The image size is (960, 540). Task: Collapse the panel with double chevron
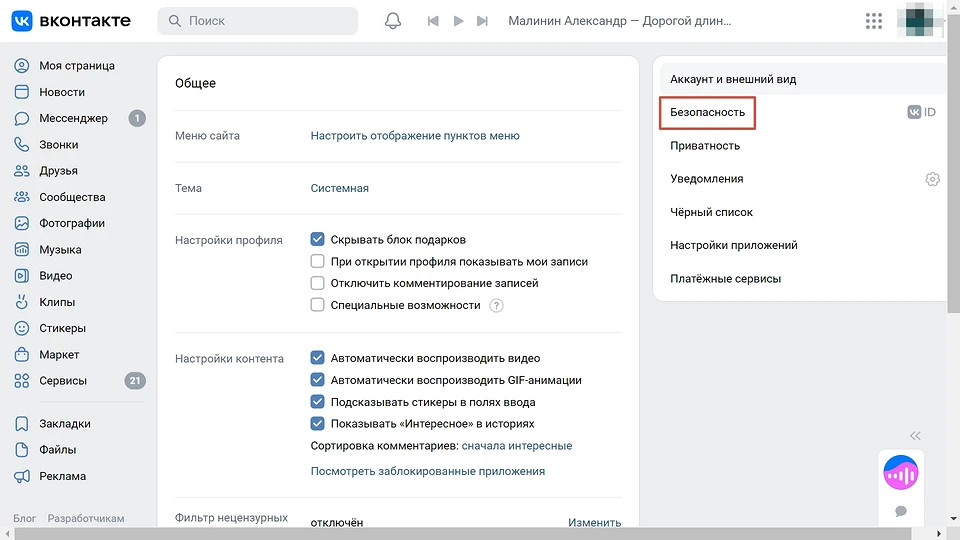pyautogui.click(x=914, y=436)
